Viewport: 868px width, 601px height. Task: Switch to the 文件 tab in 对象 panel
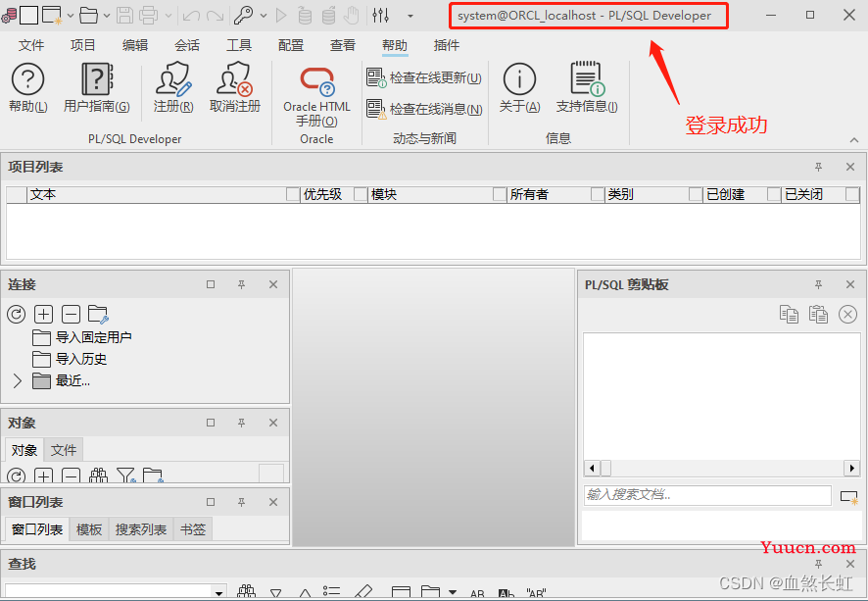(x=64, y=450)
